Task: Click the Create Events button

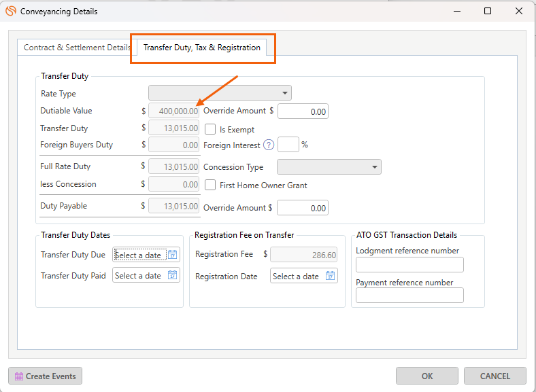Action: pos(45,376)
